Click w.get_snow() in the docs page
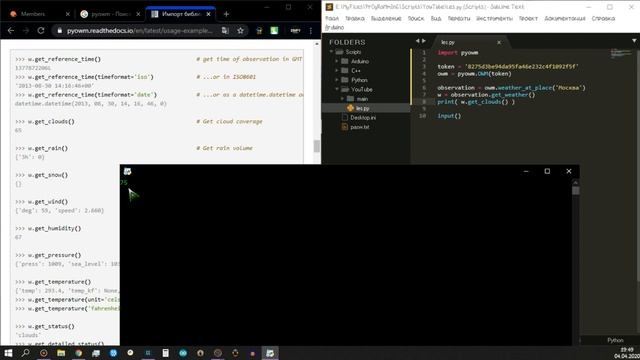 pos(48,175)
